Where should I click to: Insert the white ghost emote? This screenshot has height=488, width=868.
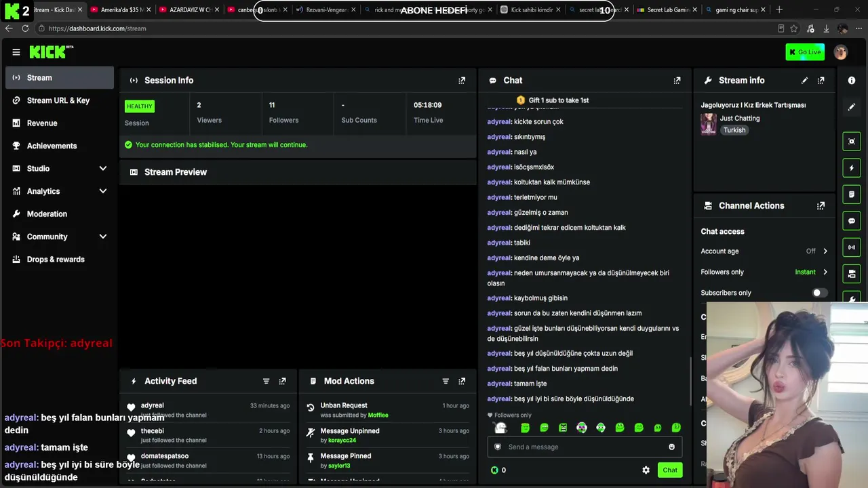[x=500, y=428]
